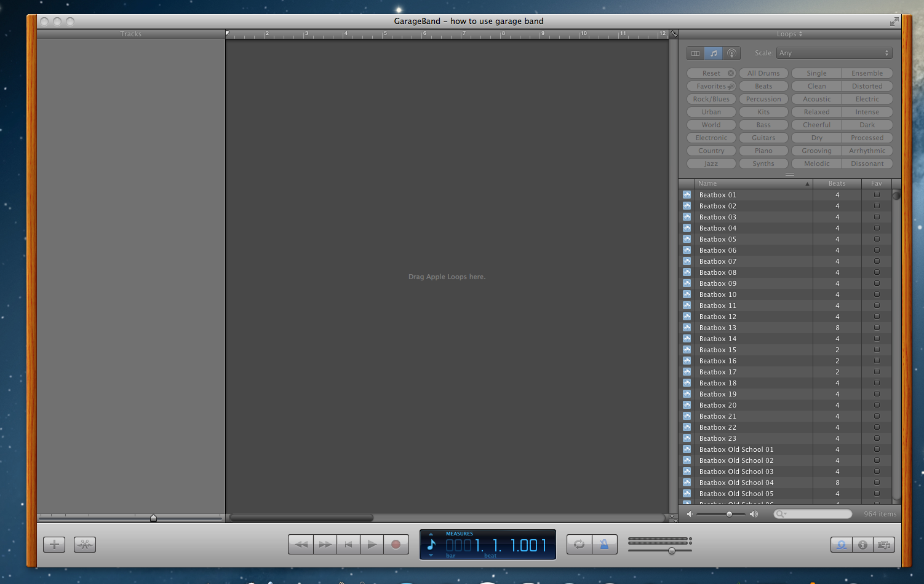The width and height of the screenshot is (924, 584).
Task: Click measure 5 on the timeline ruler
Action: point(384,34)
